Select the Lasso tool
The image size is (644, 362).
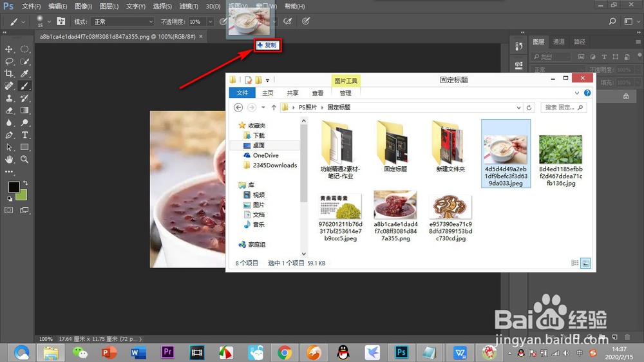point(8,62)
